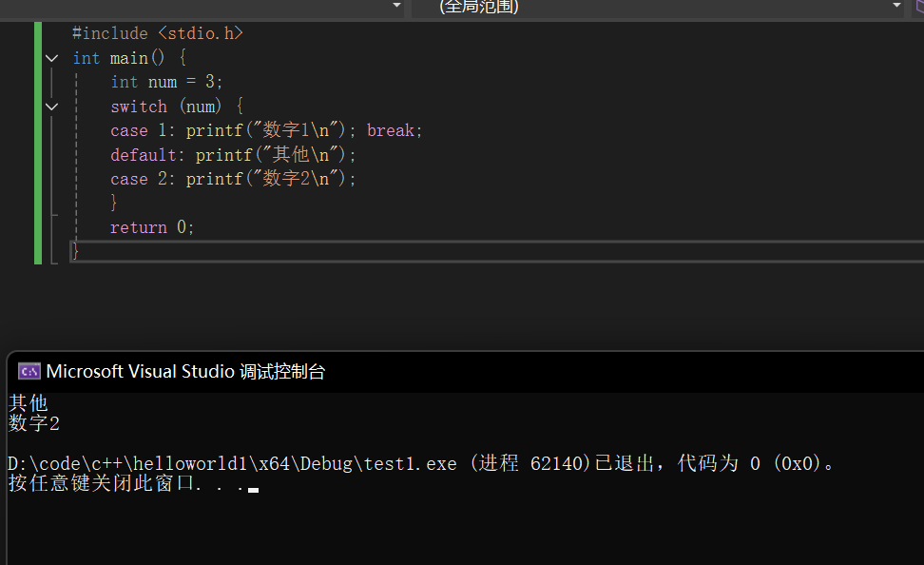Select the 全局范围 scope combo box

point(658,7)
